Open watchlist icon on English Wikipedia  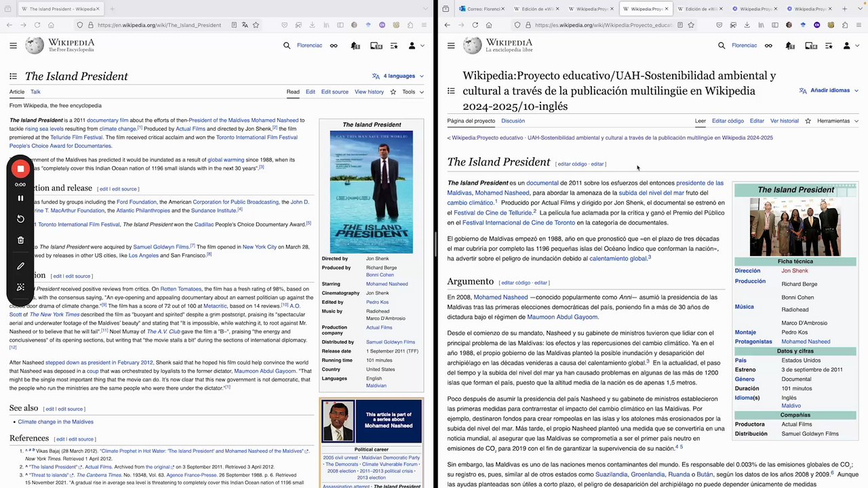(x=394, y=45)
